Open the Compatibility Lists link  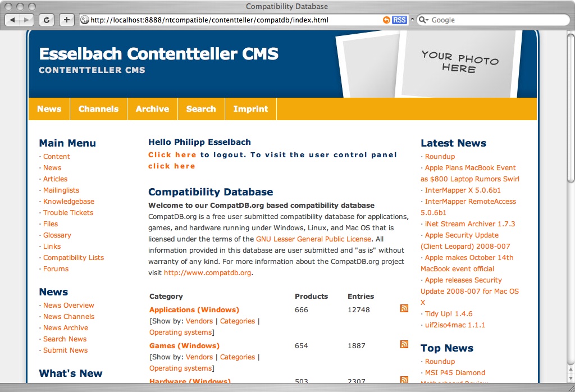[x=74, y=258]
